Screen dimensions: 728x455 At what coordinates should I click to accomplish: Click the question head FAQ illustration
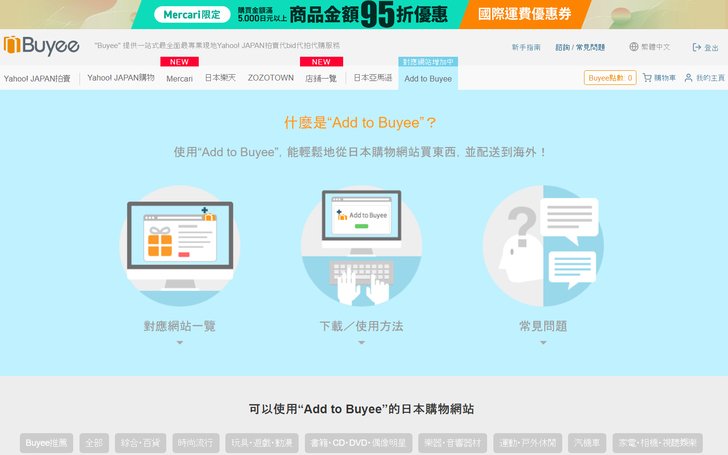[543, 246]
